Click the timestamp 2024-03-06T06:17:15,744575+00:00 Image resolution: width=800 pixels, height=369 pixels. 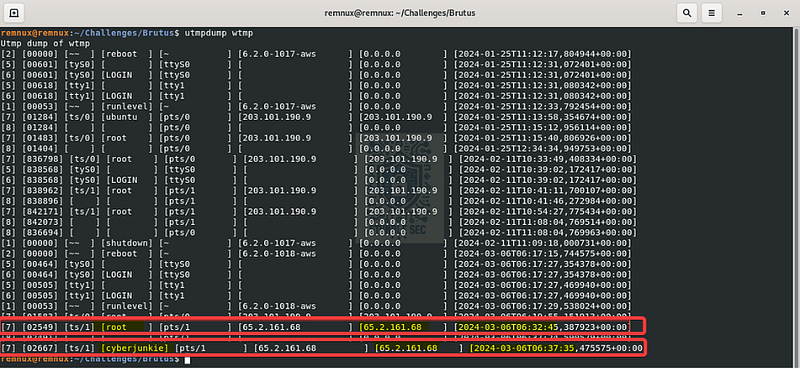543,254
